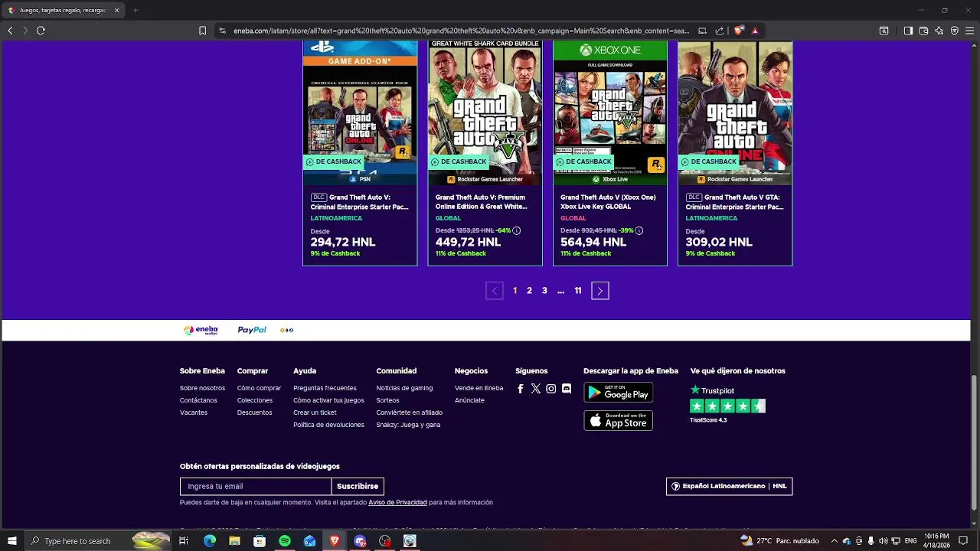980x551 pixels.
Task: Open the 294,72 HNL PSN Starter Pack card
Action: (360, 153)
